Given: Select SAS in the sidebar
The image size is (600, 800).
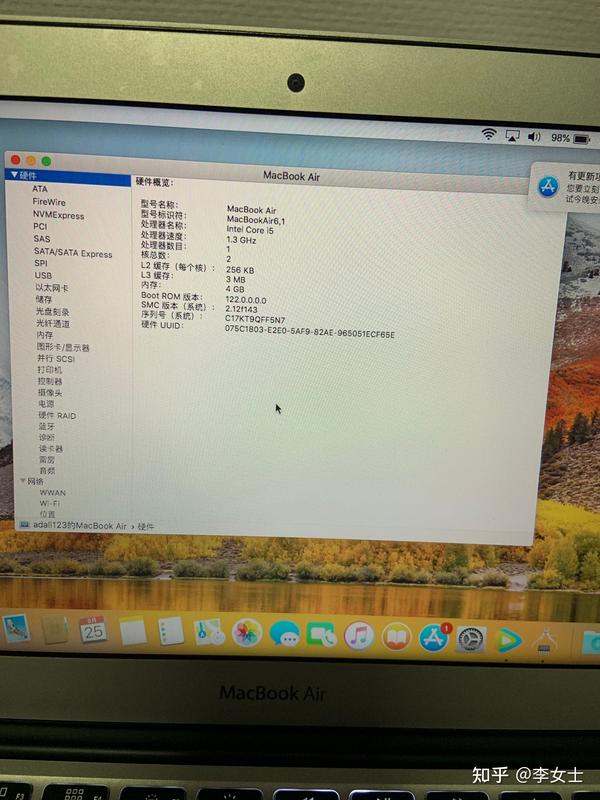Looking at the screenshot, I should point(42,238).
